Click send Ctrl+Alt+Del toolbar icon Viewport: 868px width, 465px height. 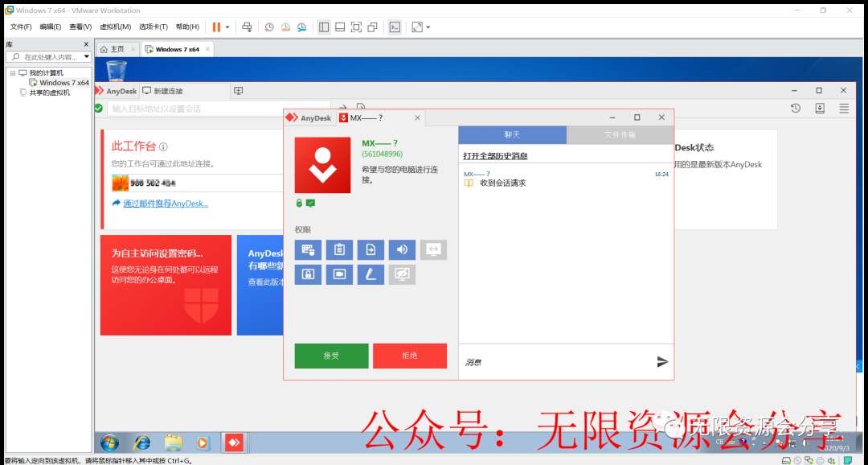coord(247,27)
